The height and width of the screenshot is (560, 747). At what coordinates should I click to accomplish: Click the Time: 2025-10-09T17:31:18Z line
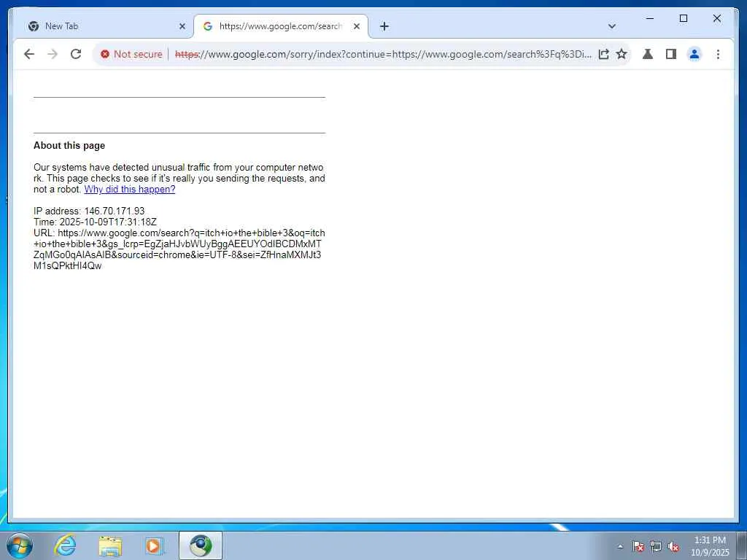tap(95, 222)
